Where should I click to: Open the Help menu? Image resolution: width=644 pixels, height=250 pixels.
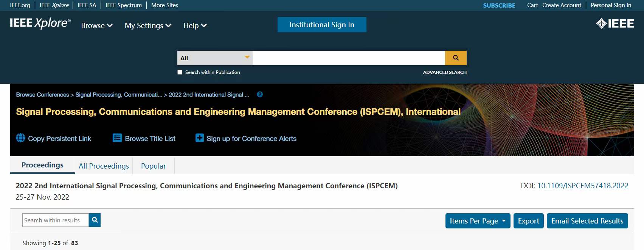coord(195,25)
